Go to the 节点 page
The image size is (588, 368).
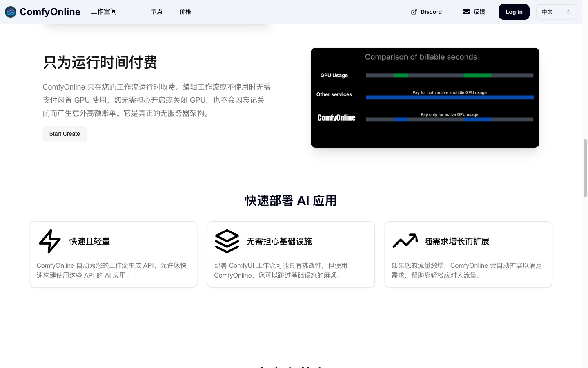157,12
